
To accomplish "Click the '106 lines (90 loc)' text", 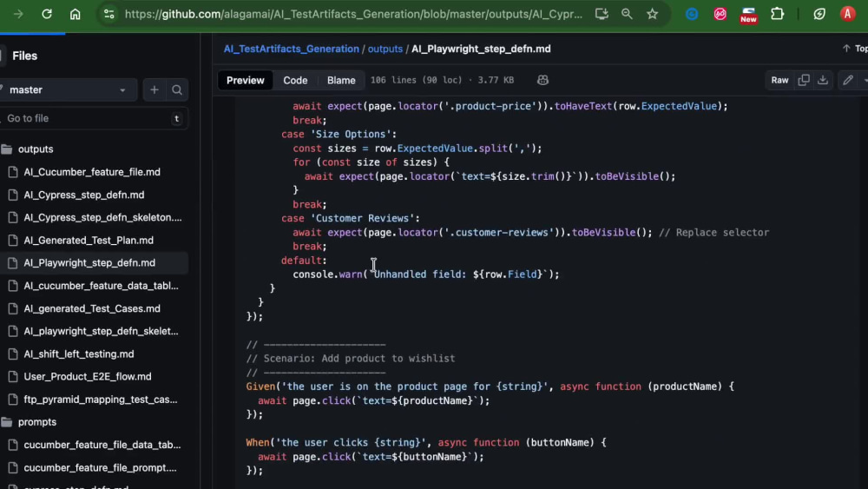I will [416, 80].
